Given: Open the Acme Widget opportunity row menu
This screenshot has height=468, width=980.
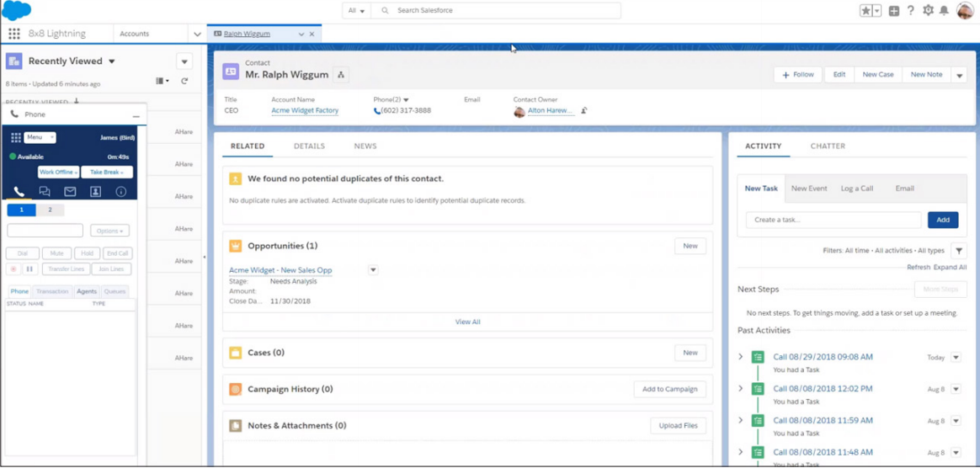Looking at the screenshot, I should (373, 270).
